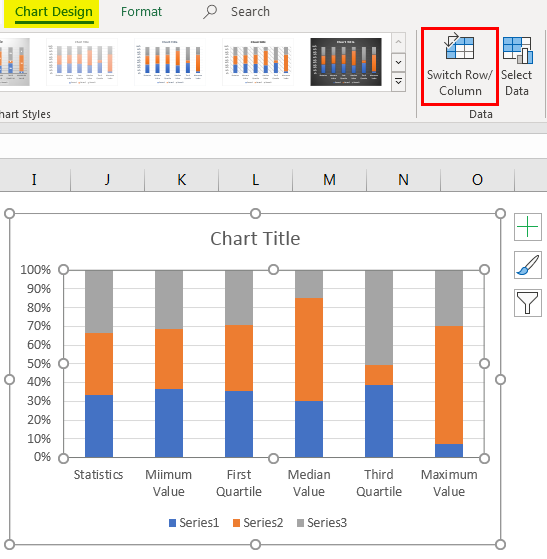Click into the Search box
Screen dimensions: 547x559
(250, 12)
